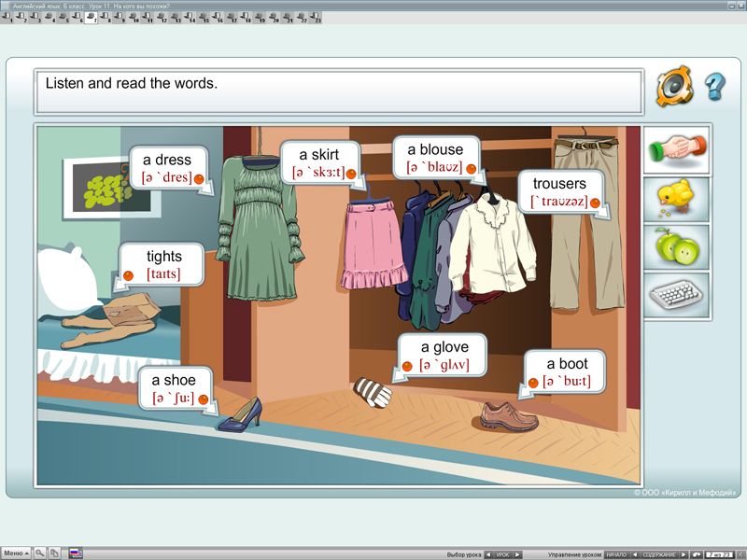Viewport: 747px width, 560px height.
Task: Play the sound for "tights"
Action: click(x=129, y=276)
